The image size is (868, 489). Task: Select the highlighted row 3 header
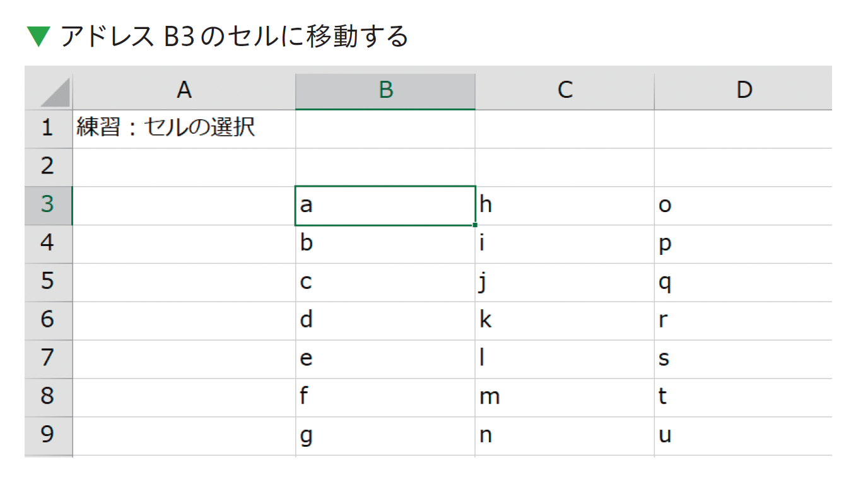(x=49, y=206)
